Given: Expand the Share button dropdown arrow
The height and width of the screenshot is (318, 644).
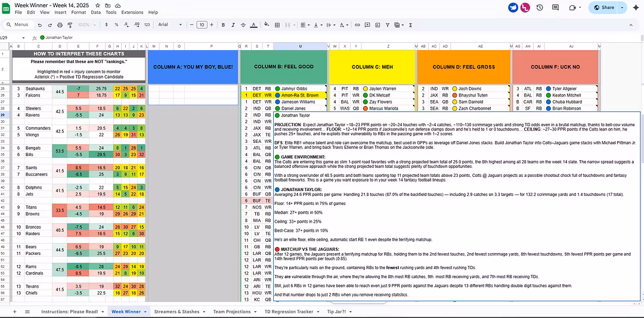Looking at the screenshot, I should pyautogui.click(x=623, y=8).
